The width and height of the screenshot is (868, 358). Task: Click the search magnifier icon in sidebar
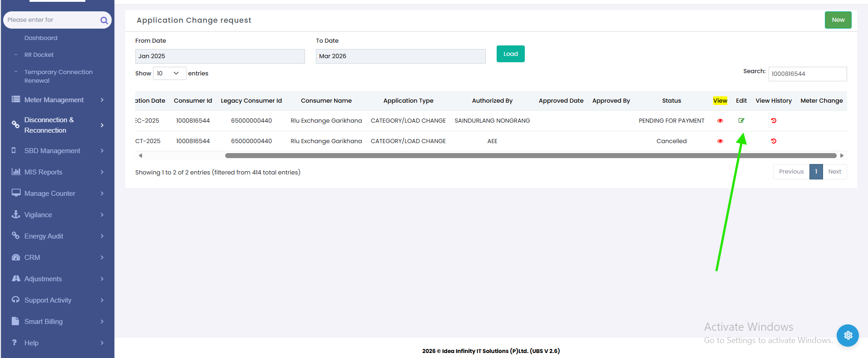[x=104, y=20]
